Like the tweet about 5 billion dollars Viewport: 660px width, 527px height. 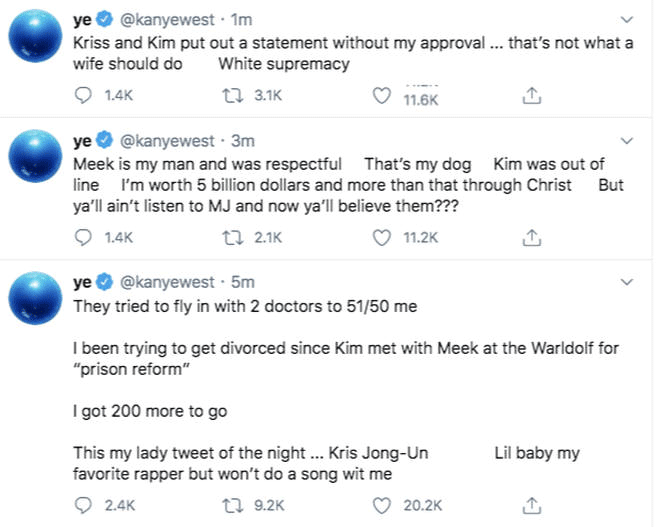click(380, 236)
